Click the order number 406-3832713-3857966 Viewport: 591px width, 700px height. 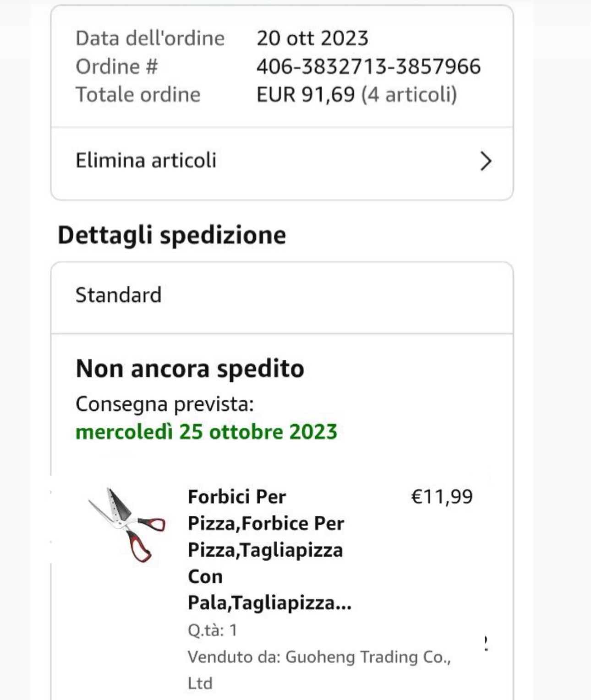(368, 67)
